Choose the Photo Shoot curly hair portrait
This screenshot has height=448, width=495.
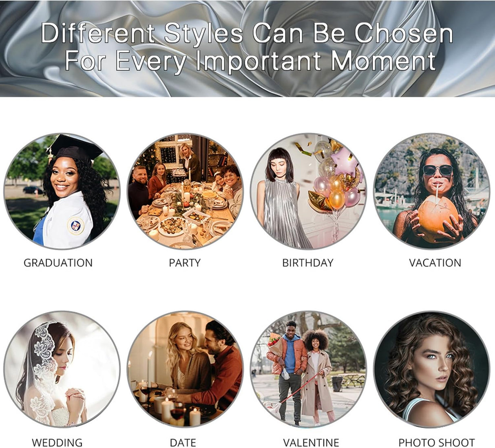click(432, 369)
